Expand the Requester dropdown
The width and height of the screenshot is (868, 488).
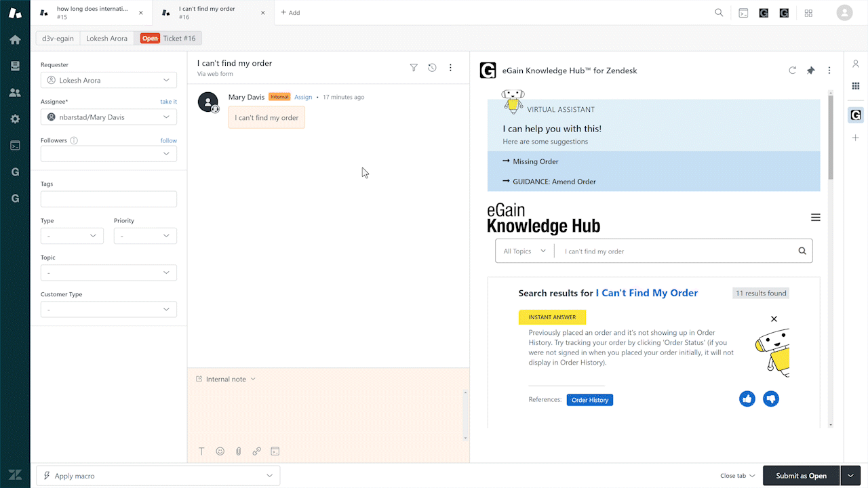(108, 80)
